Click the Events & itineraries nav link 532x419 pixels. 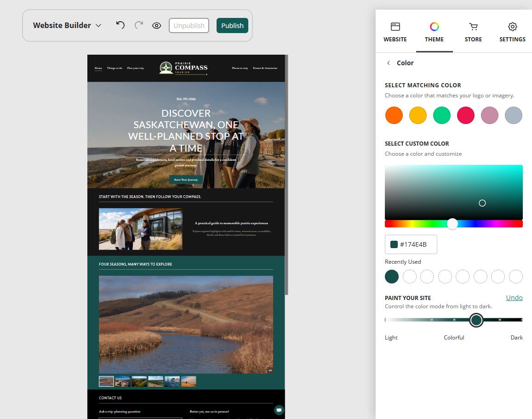(x=265, y=68)
